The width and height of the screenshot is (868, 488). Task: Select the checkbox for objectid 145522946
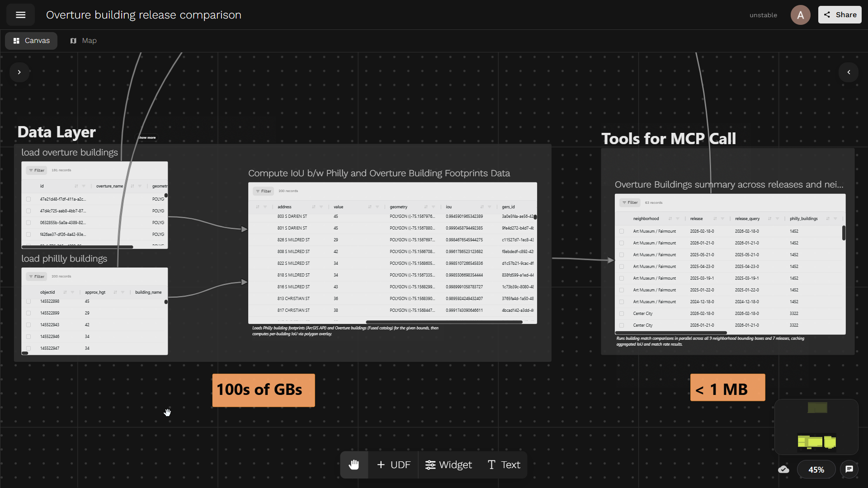click(x=28, y=337)
